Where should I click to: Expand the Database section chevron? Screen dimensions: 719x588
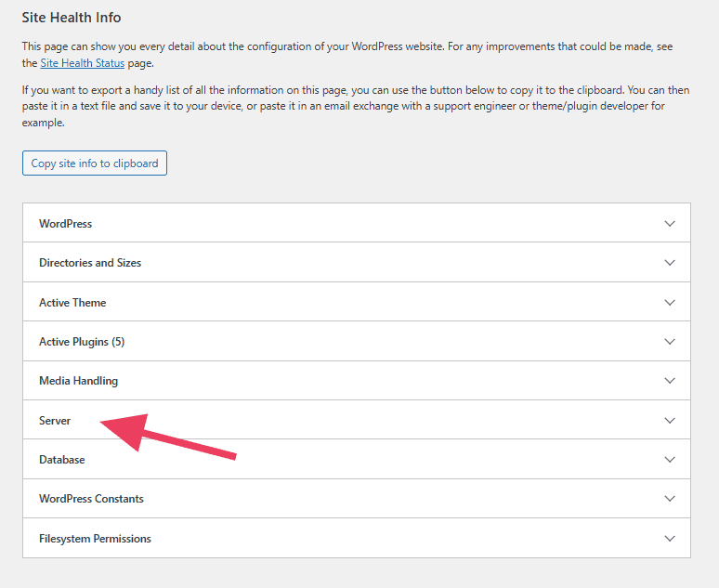670,459
